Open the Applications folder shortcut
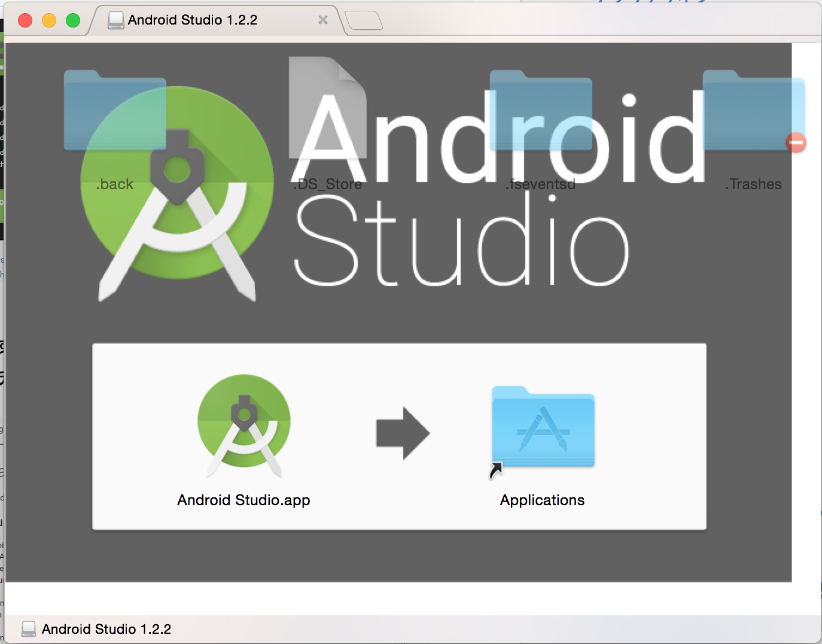Viewport: 822px width, 644px height. coord(543,433)
